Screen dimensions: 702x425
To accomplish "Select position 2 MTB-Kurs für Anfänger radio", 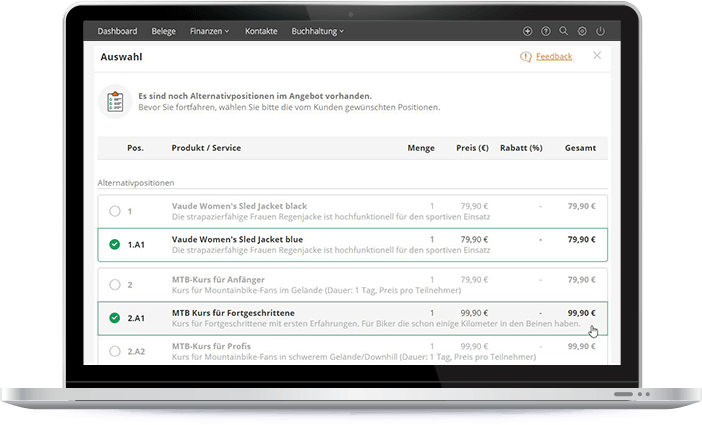I will click(x=115, y=285).
